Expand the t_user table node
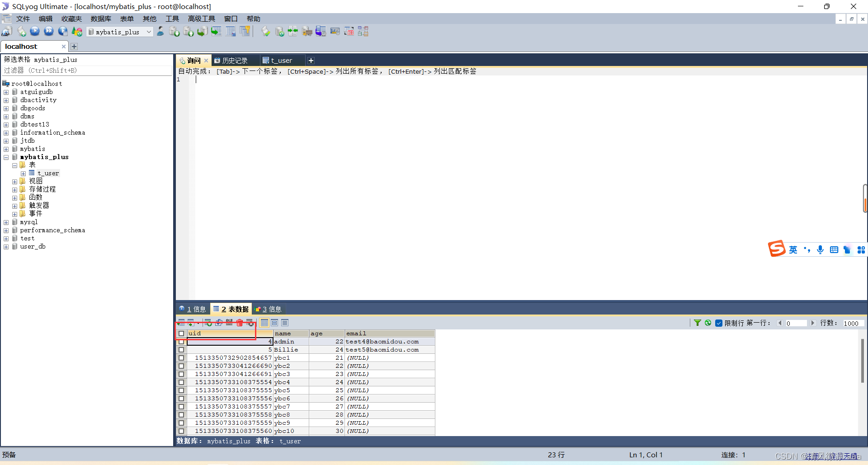The width and height of the screenshot is (868, 465). point(23,174)
